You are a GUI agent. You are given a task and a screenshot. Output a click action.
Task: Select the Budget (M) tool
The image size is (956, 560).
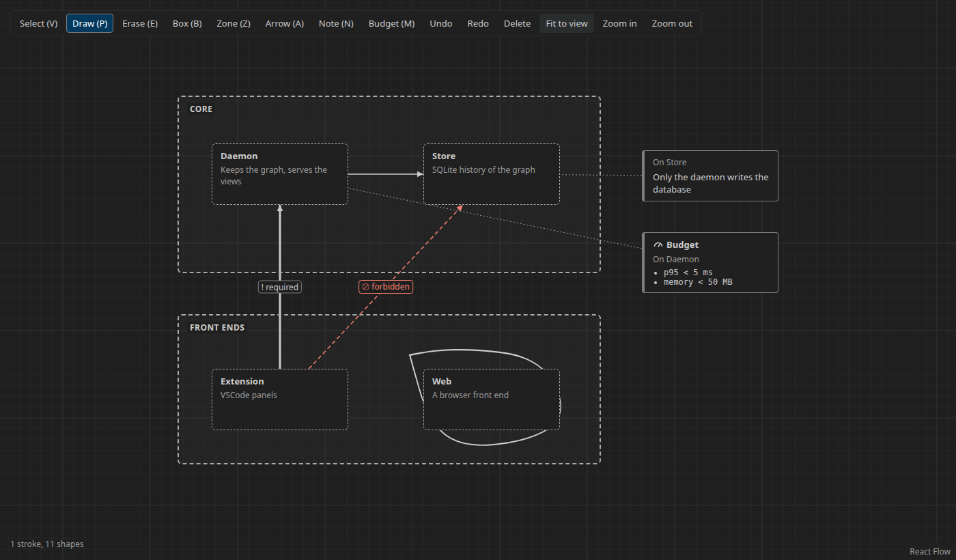pos(391,23)
